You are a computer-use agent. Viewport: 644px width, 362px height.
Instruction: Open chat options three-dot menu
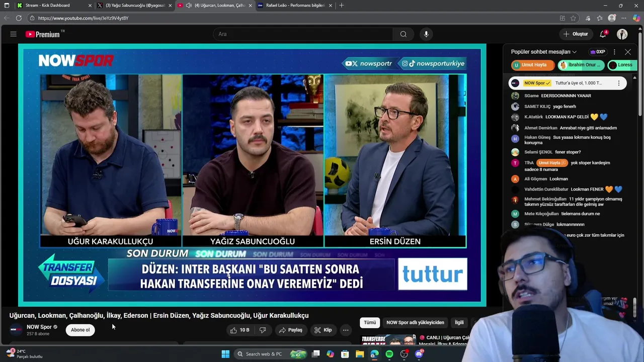pos(614,52)
